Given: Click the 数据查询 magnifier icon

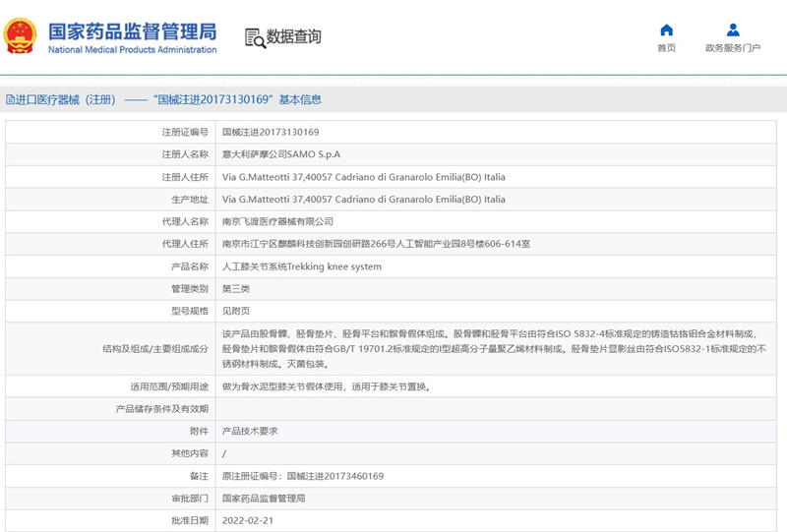Looking at the screenshot, I should click(x=255, y=37).
